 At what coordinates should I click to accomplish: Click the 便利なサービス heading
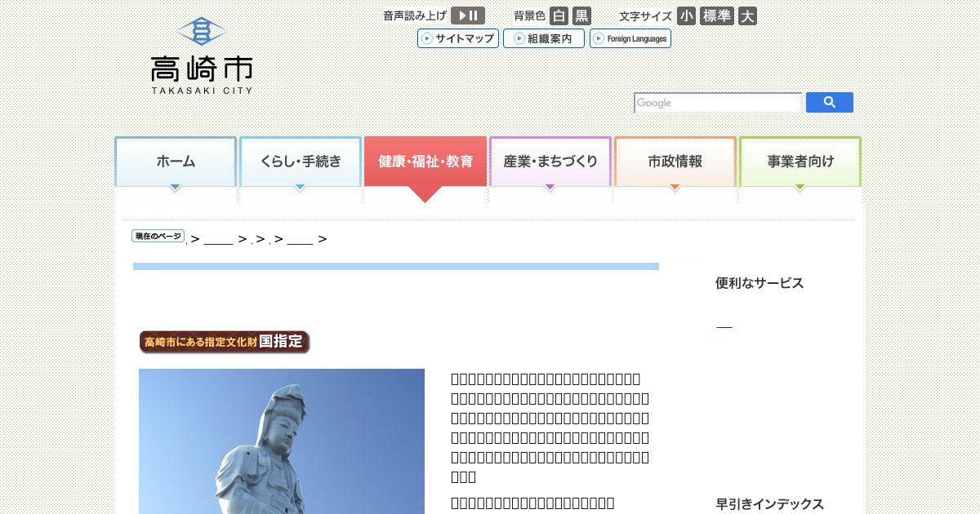759,283
